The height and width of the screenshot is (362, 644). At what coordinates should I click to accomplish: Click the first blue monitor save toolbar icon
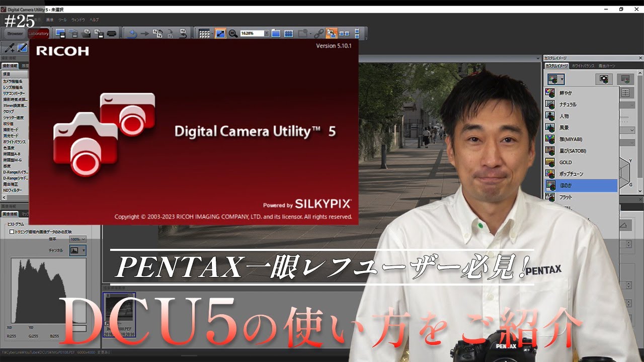pos(60,34)
